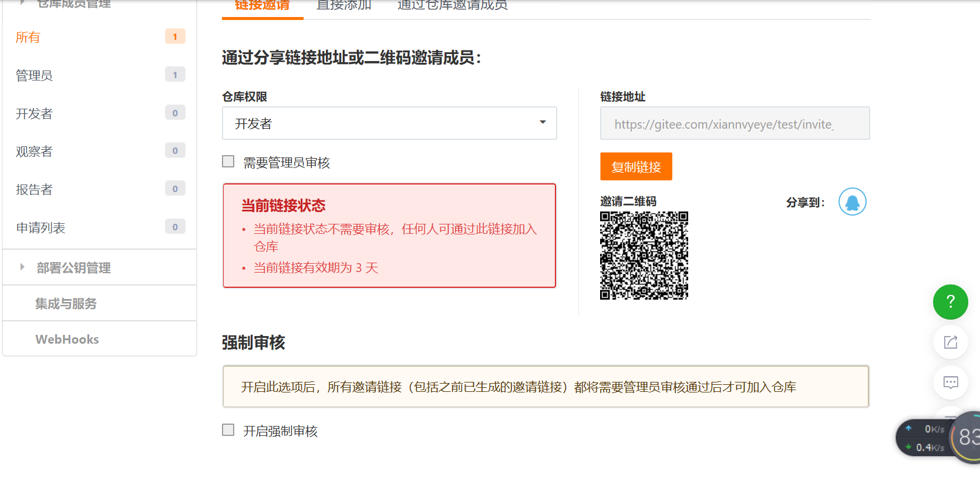Click the 强制审核 heading
980x480 pixels.
tap(254, 343)
